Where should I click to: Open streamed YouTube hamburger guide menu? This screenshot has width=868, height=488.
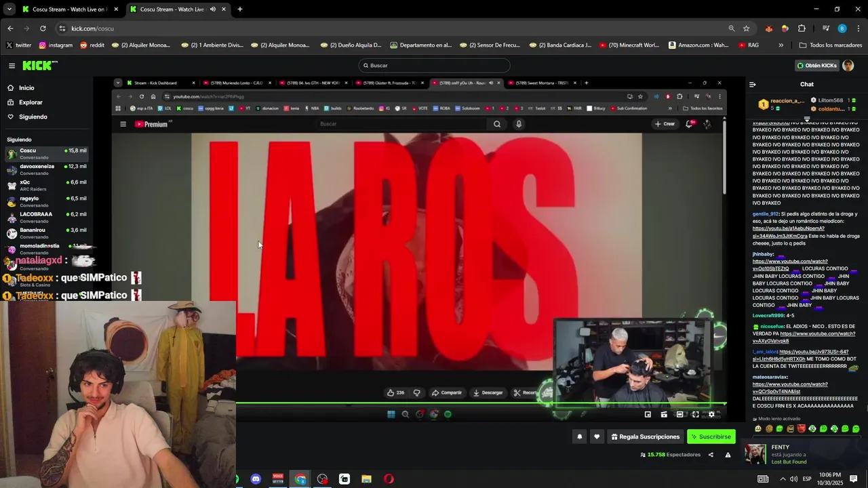pyautogui.click(x=123, y=124)
